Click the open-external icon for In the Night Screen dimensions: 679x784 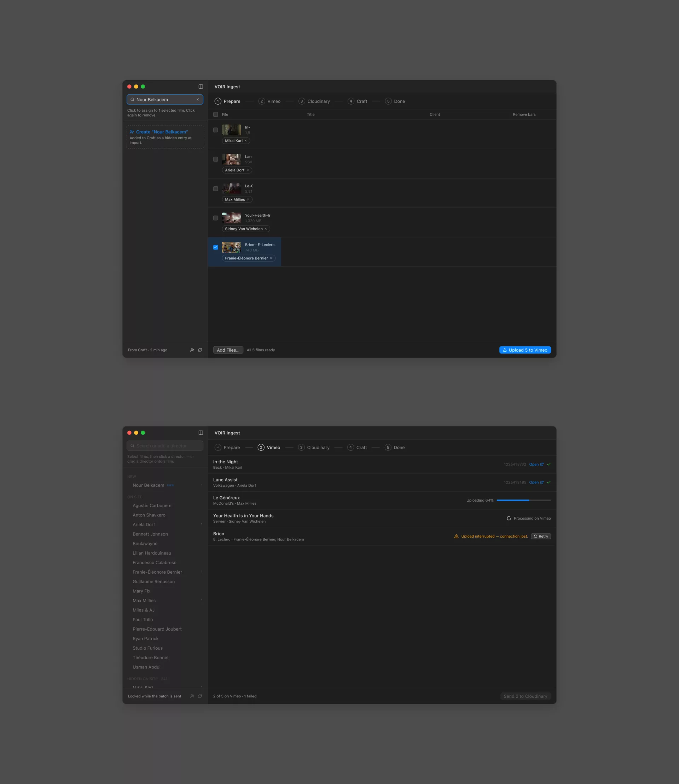tap(542, 464)
